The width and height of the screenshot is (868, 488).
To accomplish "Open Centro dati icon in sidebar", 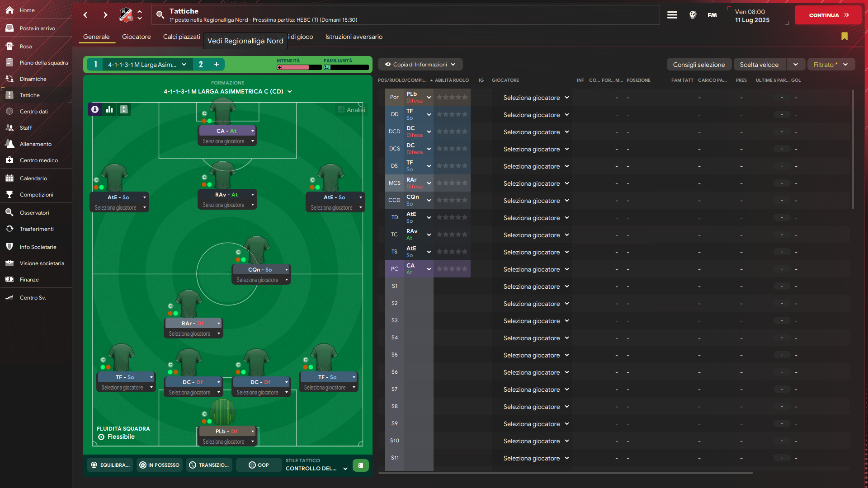I will tap(9, 111).
